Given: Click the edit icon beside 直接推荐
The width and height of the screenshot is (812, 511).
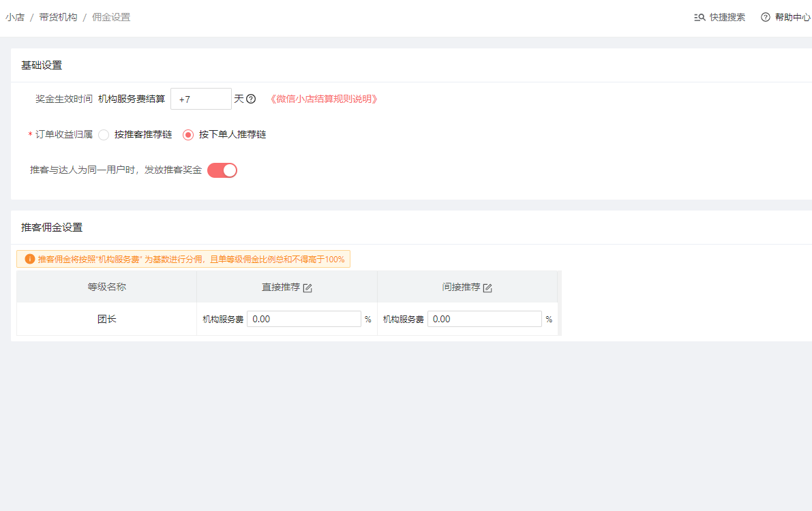Looking at the screenshot, I should [307, 288].
